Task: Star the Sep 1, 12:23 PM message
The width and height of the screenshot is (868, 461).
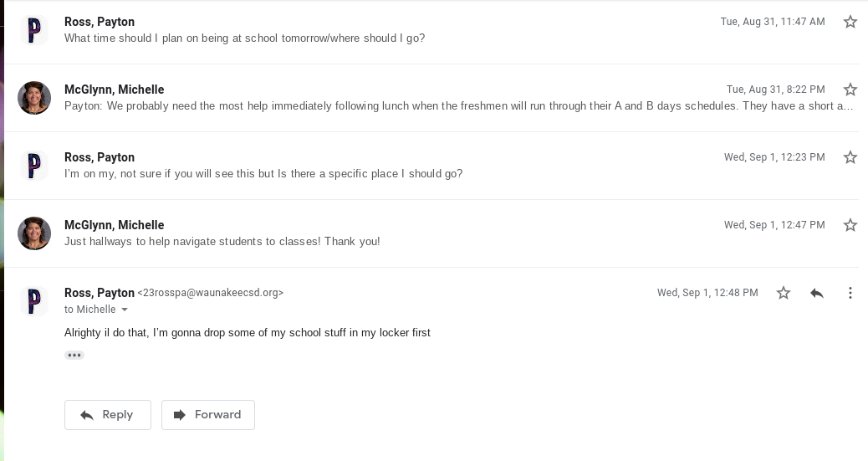Action: (850, 157)
